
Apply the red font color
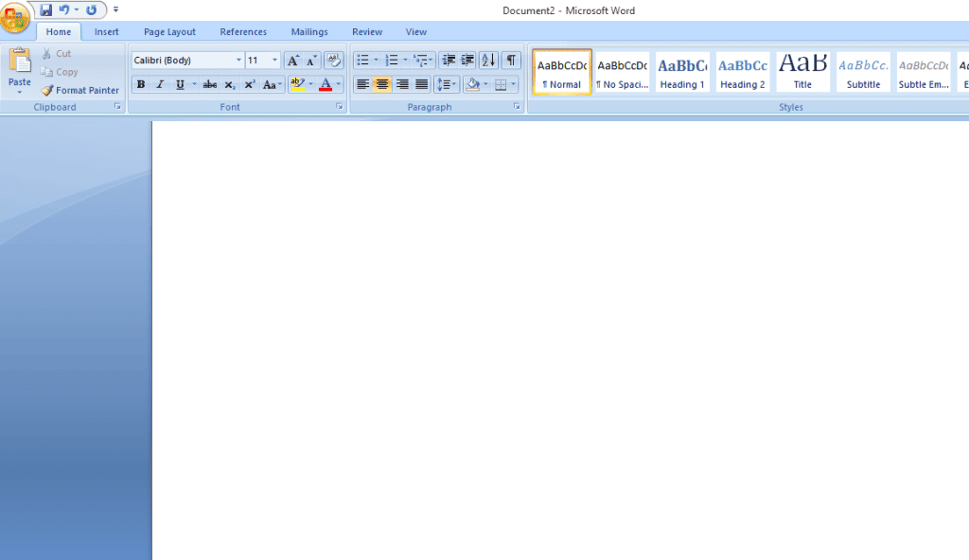click(x=326, y=85)
